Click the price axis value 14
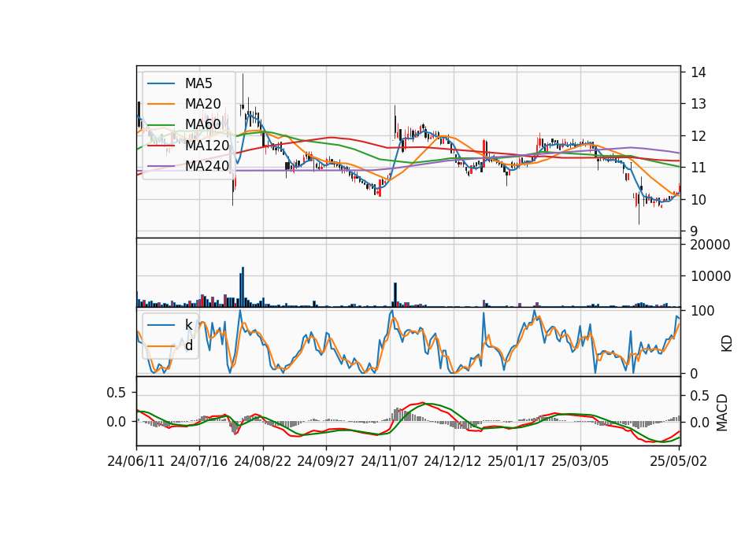The height and width of the screenshot is (543, 756). coord(699,72)
